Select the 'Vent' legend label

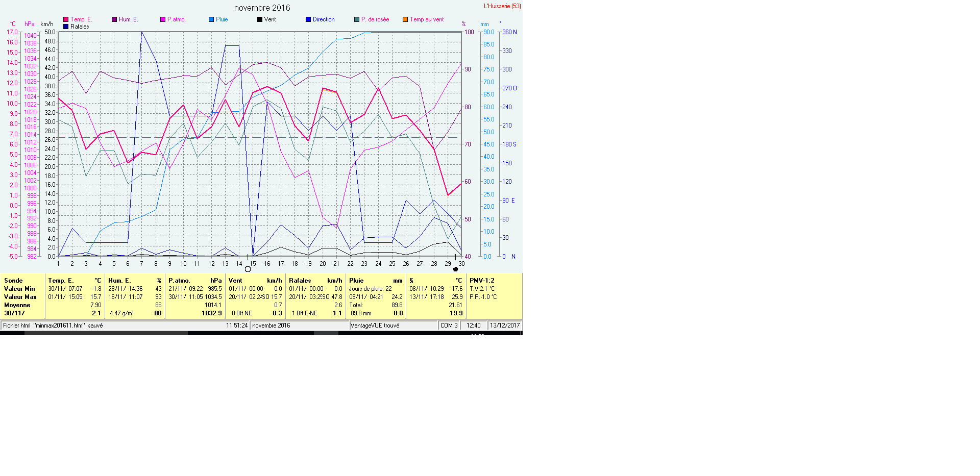(x=270, y=19)
